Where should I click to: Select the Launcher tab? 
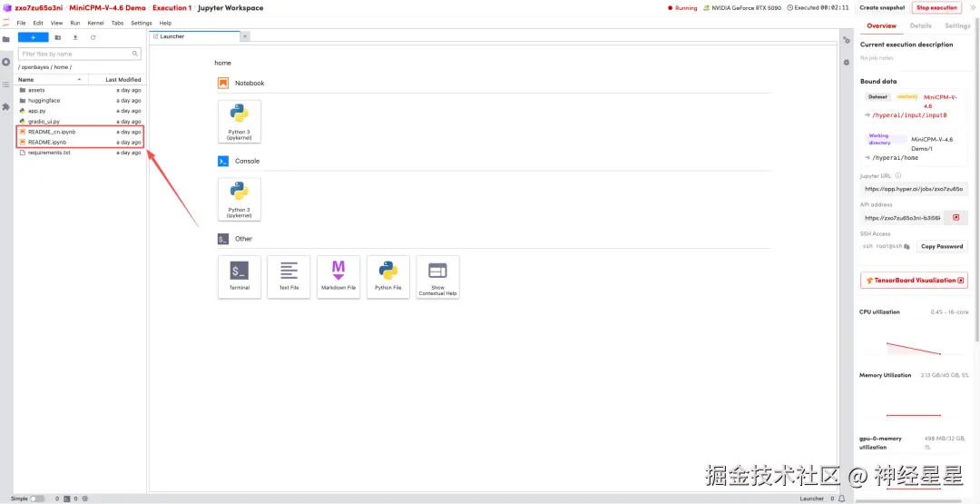[x=194, y=36]
